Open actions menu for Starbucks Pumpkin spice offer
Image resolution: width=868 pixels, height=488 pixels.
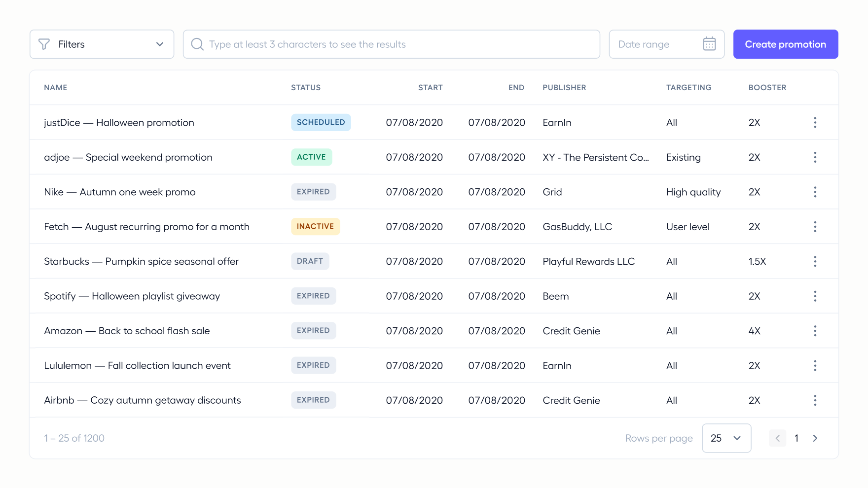tap(815, 261)
